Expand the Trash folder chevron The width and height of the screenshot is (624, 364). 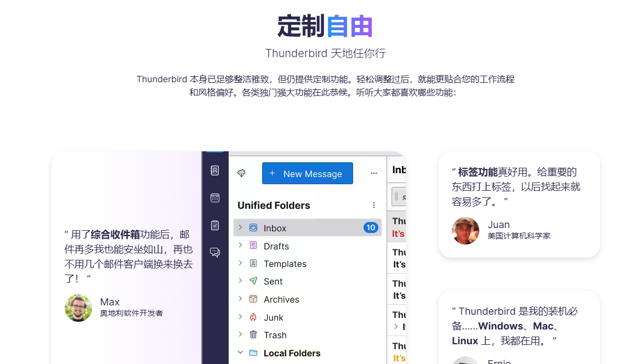click(240, 334)
